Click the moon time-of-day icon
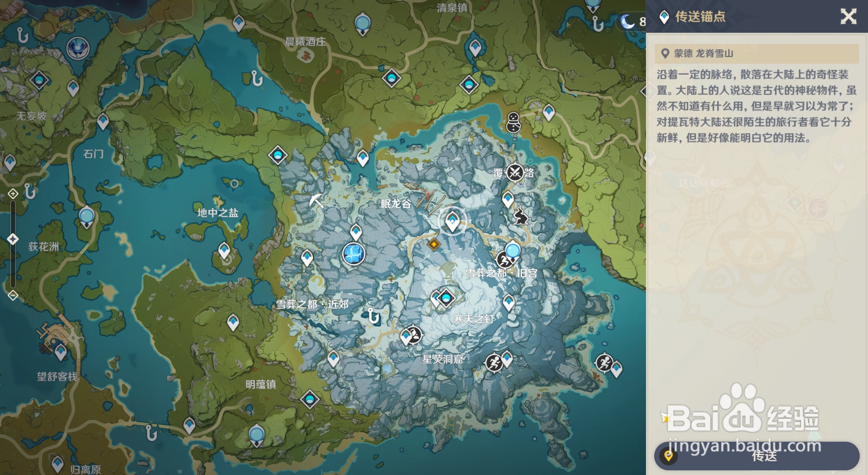The image size is (868, 475). tap(627, 21)
